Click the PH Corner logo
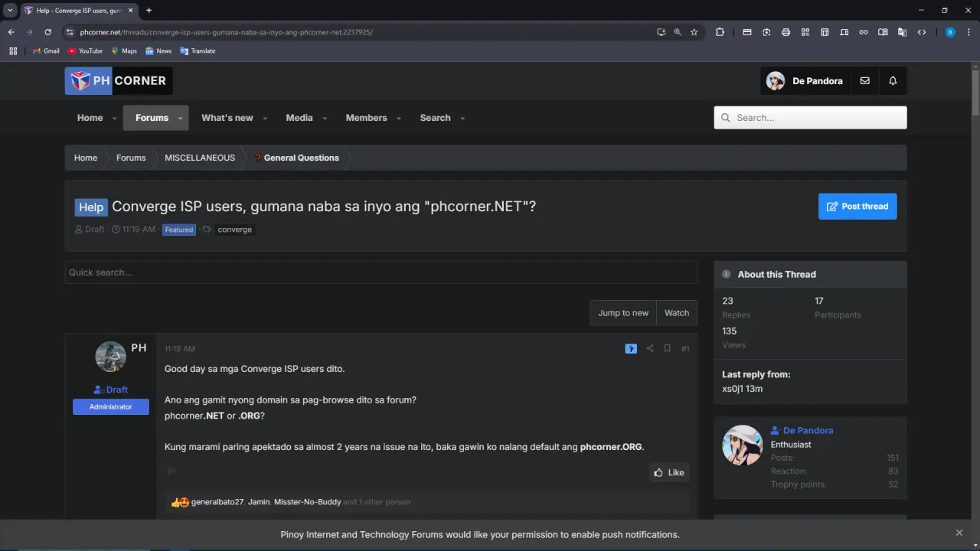 coord(119,80)
